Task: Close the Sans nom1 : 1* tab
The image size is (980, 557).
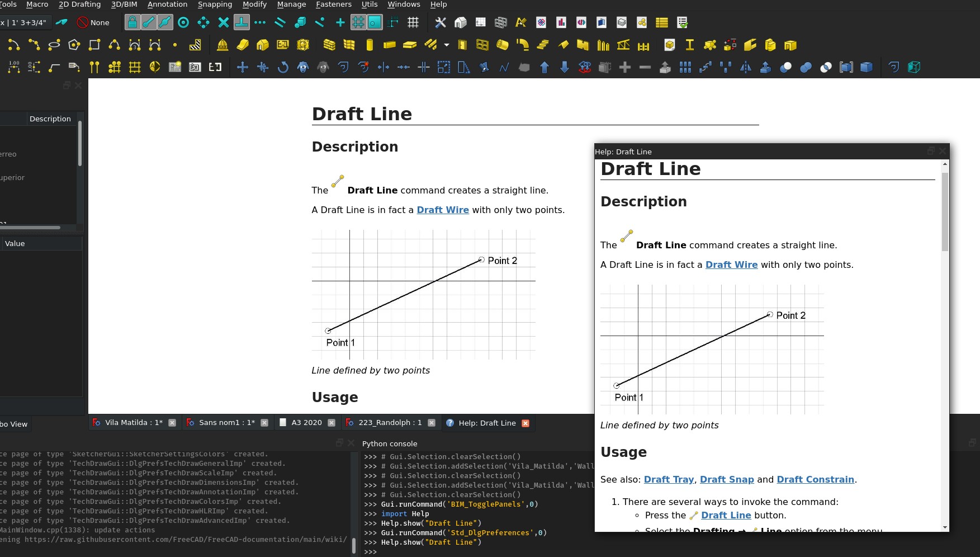Action: pos(264,423)
